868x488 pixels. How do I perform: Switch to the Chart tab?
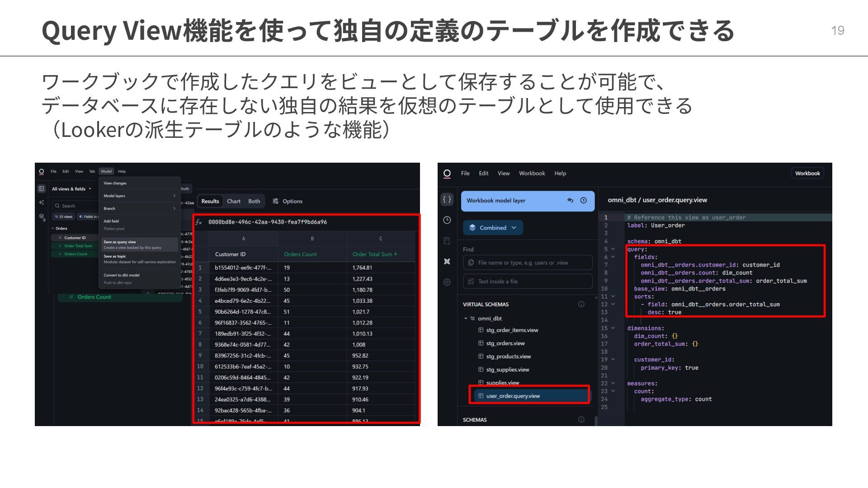233,202
